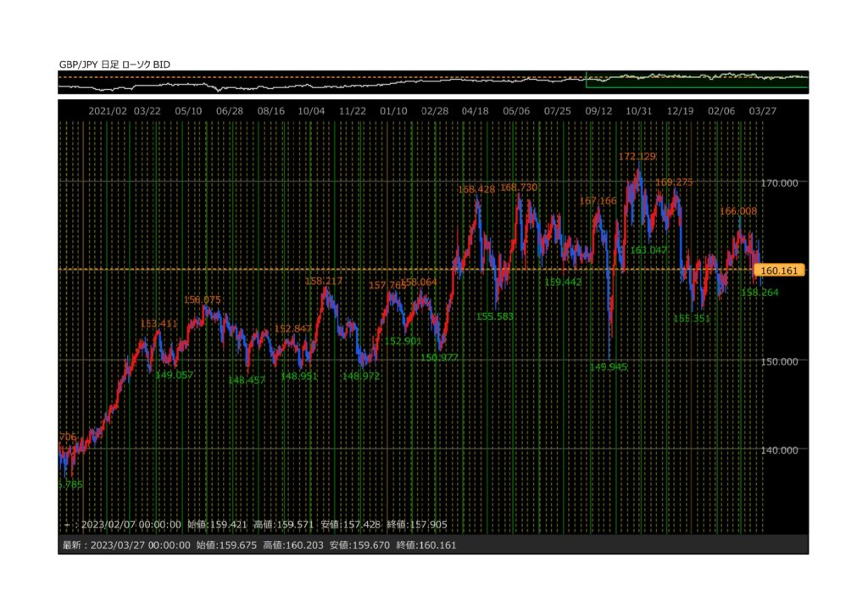Click the 172.129 peak high label
Image resolution: width=868 pixels, height=614 pixels.
[637, 157]
